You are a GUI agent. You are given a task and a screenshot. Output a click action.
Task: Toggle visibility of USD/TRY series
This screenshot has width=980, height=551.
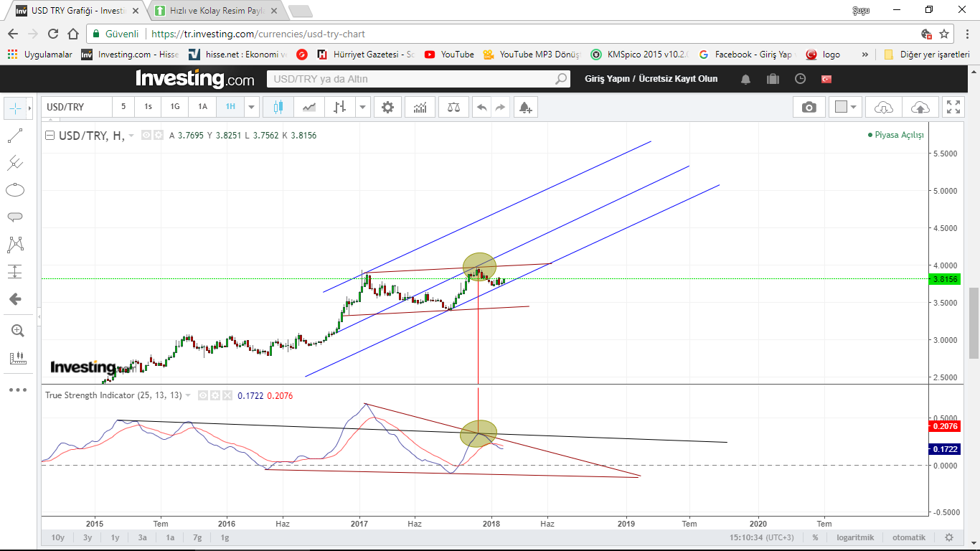[146, 135]
